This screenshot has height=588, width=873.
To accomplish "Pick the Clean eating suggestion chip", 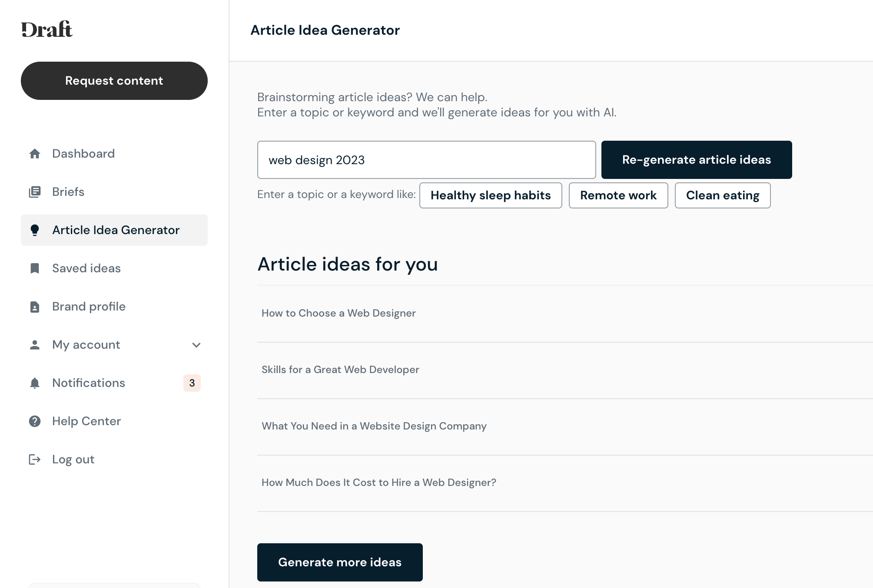I will pos(722,195).
